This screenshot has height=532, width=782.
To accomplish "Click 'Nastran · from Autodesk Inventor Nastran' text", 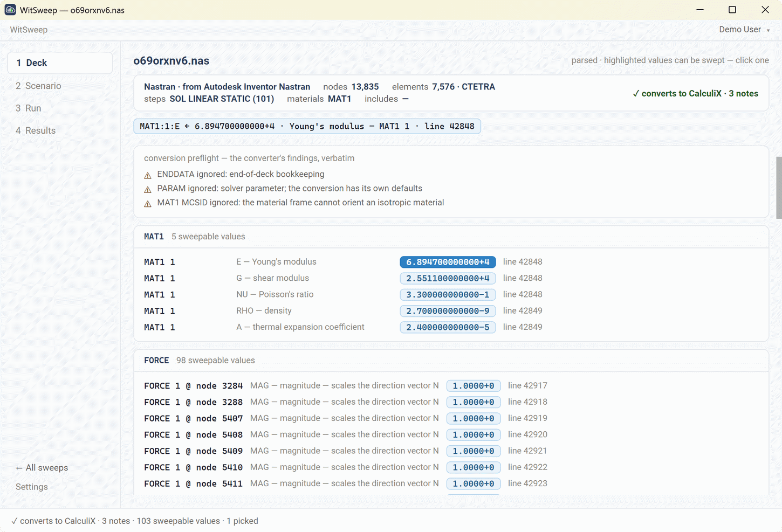I will tap(227, 87).
